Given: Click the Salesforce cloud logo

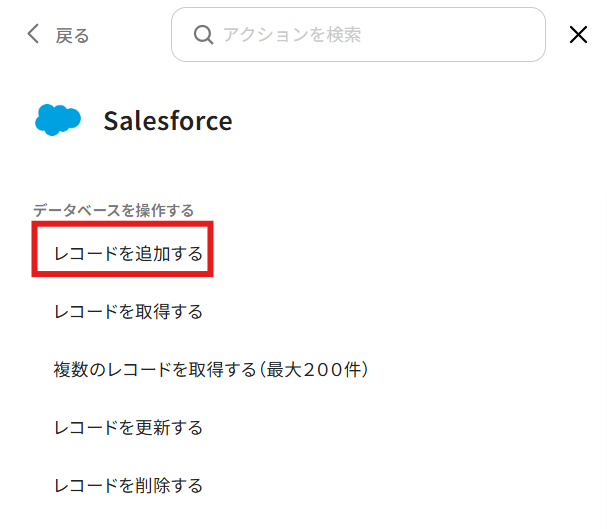Looking at the screenshot, I should 58,121.
